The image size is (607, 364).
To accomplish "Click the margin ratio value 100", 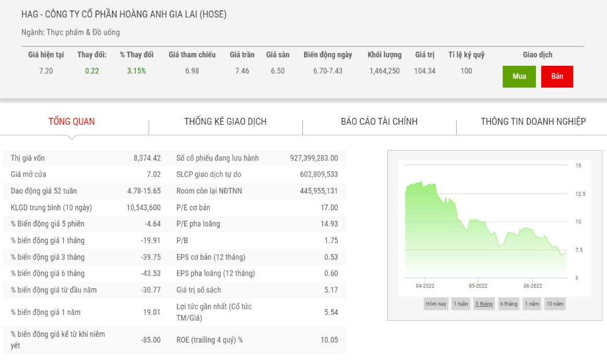I will 466,71.
